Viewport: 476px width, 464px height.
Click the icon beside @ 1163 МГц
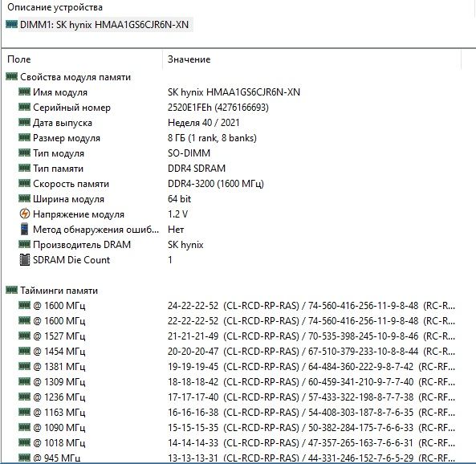pyautogui.click(x=24, y=412)
